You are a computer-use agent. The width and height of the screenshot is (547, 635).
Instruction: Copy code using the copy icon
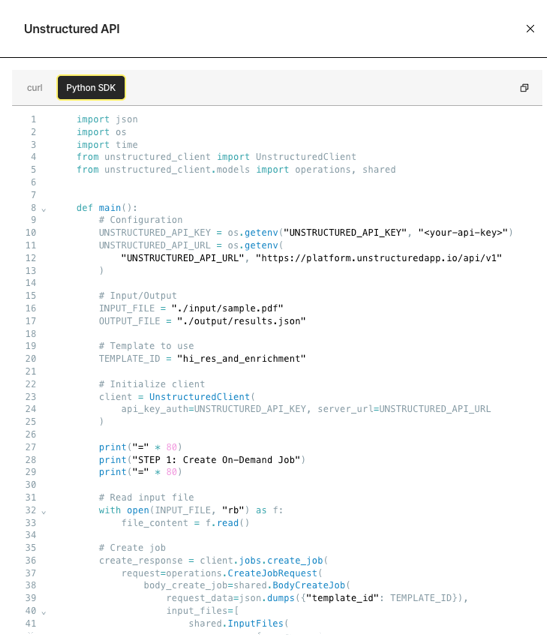pos(524,88)
